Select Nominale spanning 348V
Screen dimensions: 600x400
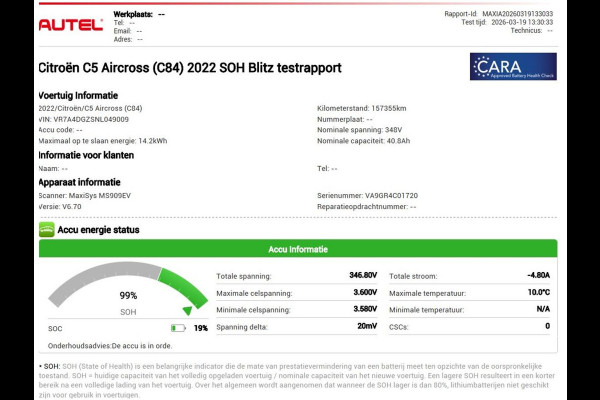(x=359, y=130)
